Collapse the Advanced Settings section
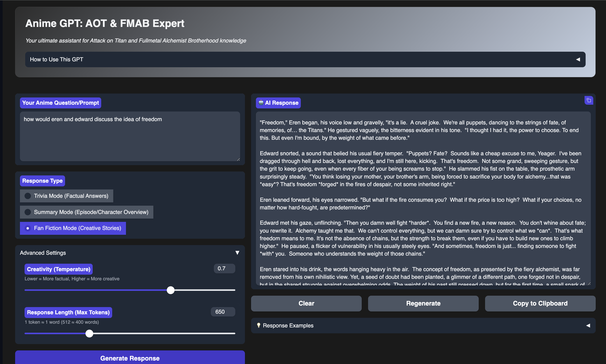The image size is (606, 364). click(130, 253)
